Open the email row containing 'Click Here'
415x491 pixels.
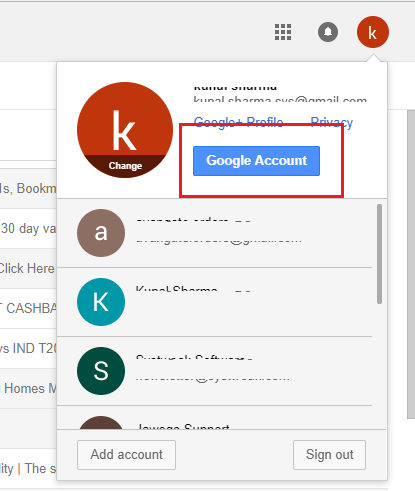(28, 269)
